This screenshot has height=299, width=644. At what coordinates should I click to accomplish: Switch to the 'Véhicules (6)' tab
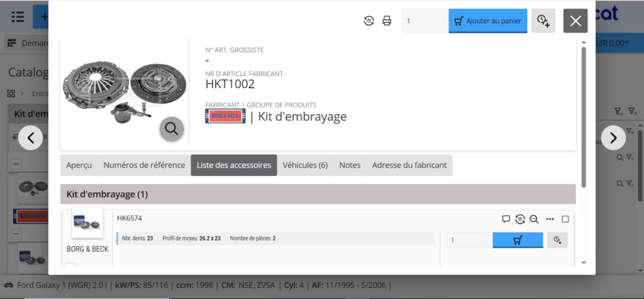point(305,165)
